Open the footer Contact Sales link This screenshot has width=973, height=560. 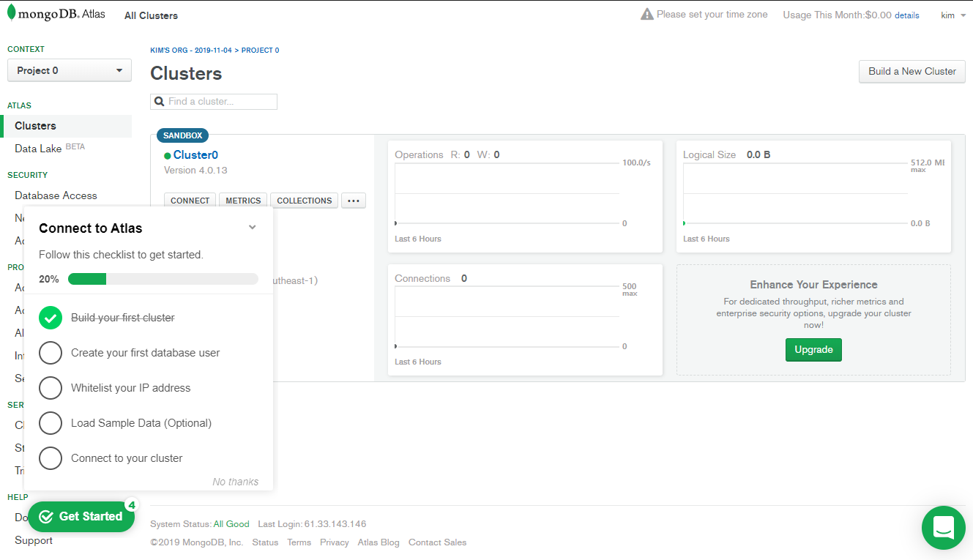tap(437, 542)
